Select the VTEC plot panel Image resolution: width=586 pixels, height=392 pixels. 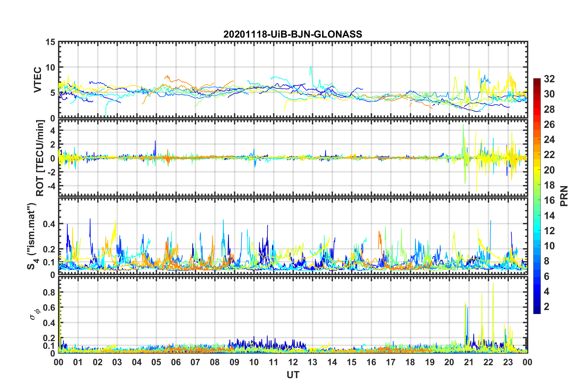(x=293, y=80)
